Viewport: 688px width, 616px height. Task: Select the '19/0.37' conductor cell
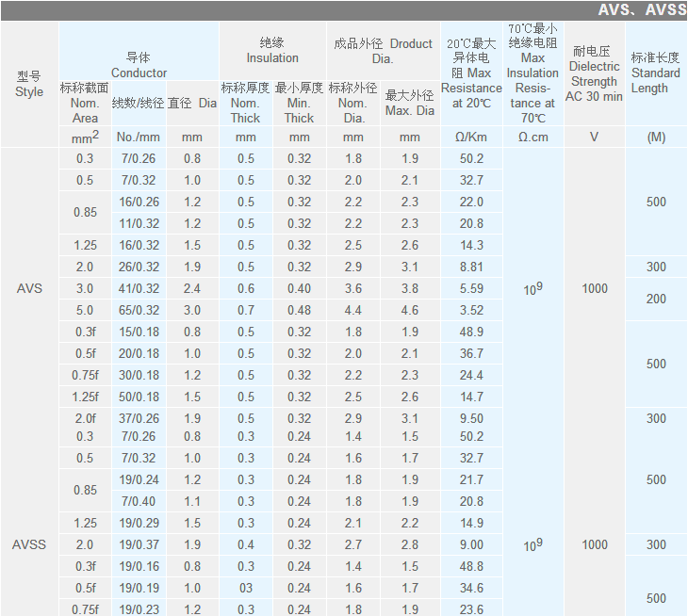(x=139, y=544)
